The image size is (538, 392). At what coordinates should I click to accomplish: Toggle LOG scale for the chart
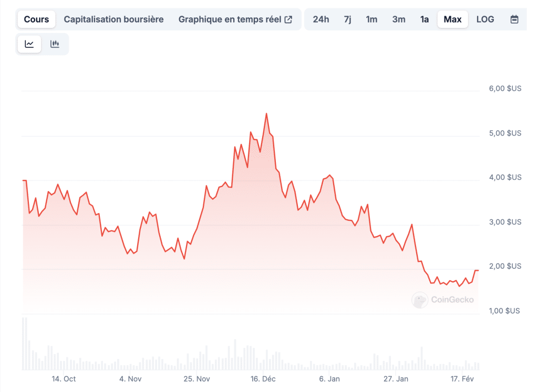pos(485,19)
